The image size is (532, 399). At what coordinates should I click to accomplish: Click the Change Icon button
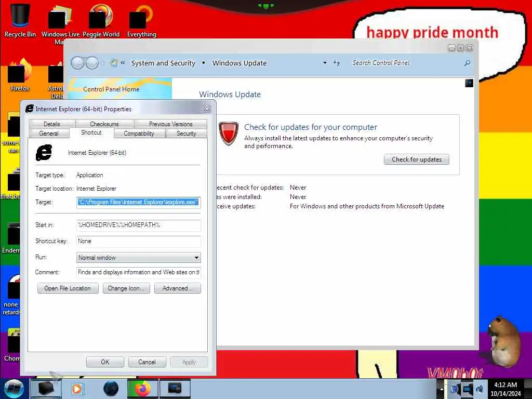point(126,288)
